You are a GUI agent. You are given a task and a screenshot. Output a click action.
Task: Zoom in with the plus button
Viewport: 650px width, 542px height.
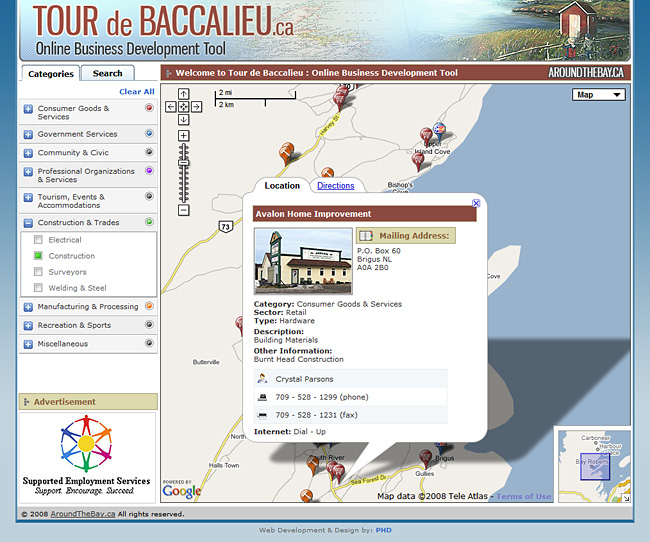pyautogui.click(x=184, y=136)
